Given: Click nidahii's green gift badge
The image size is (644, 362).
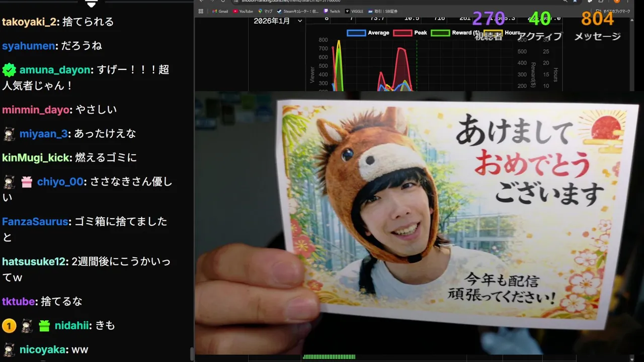Looking at the screenshot, I should pyautogui.click(x=44, y=326).
